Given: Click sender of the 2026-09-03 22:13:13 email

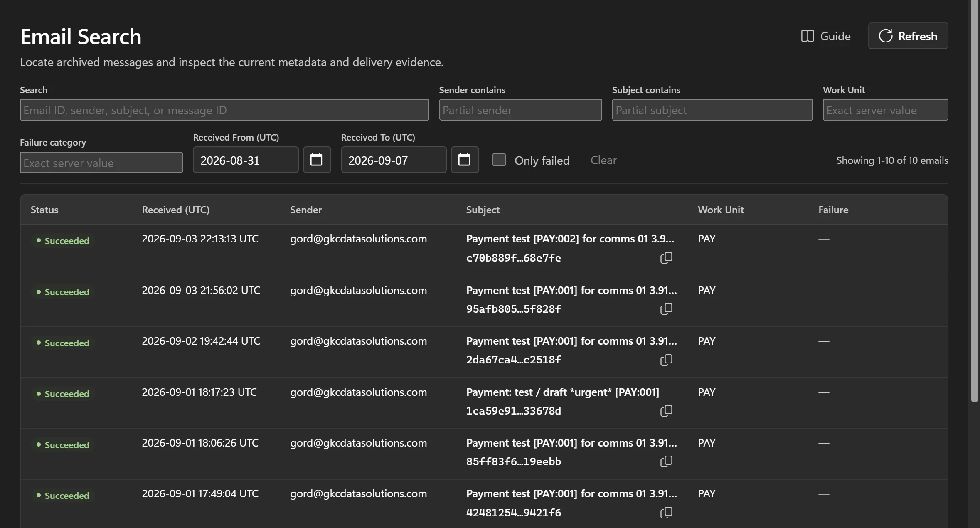Looking at the screenshot, I should [x=358, y=239].
